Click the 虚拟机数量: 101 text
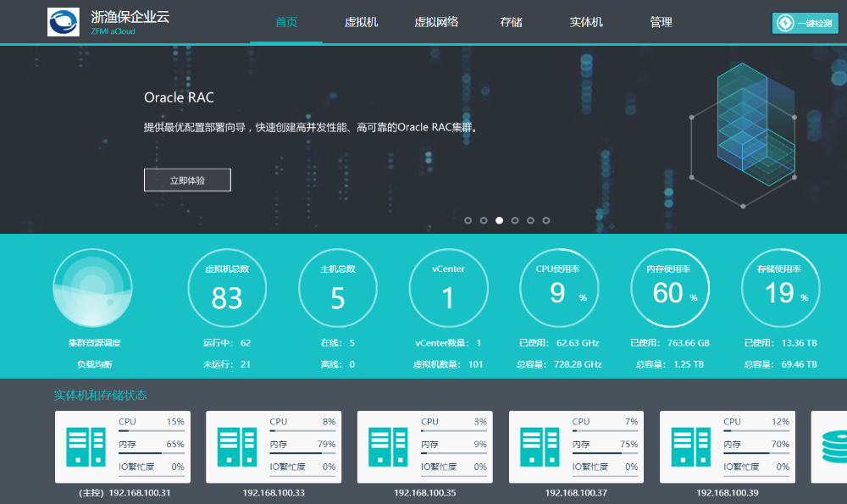This screenshot has width=847, height=504. point(448,364)
